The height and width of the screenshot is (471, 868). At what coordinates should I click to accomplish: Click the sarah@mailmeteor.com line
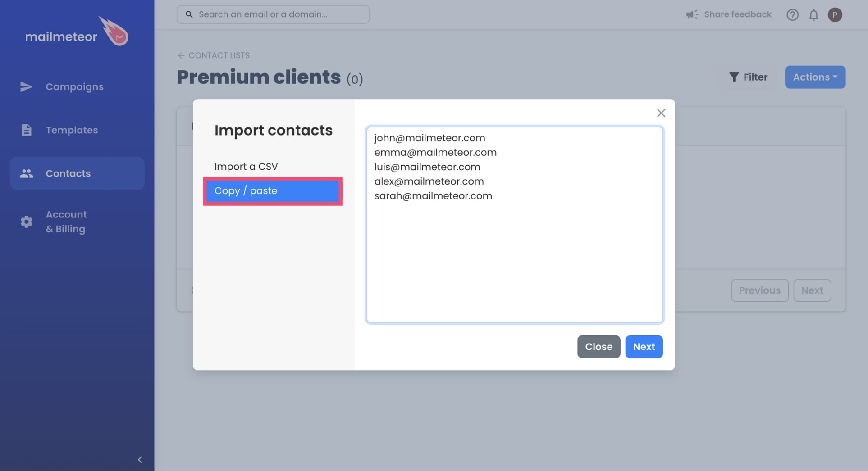click(x=433, y=195)
